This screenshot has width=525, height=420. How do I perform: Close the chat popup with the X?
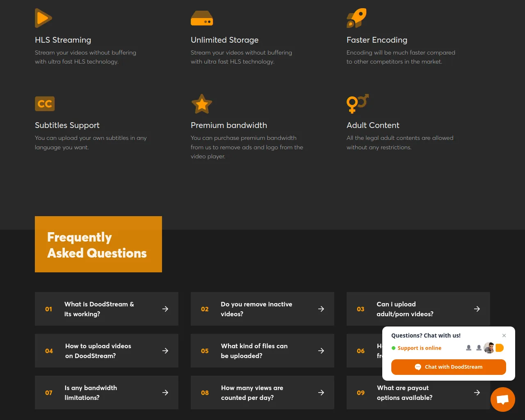(x=504, y=336)
